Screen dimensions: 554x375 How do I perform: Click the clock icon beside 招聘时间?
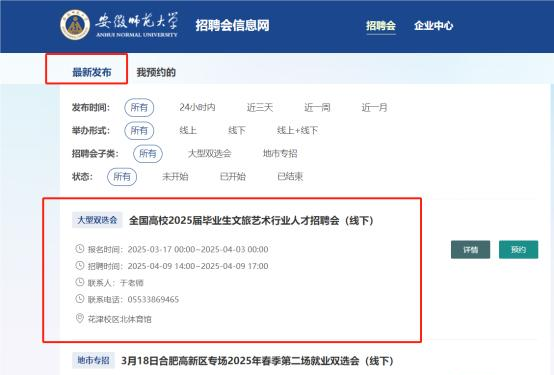[80, 265]
